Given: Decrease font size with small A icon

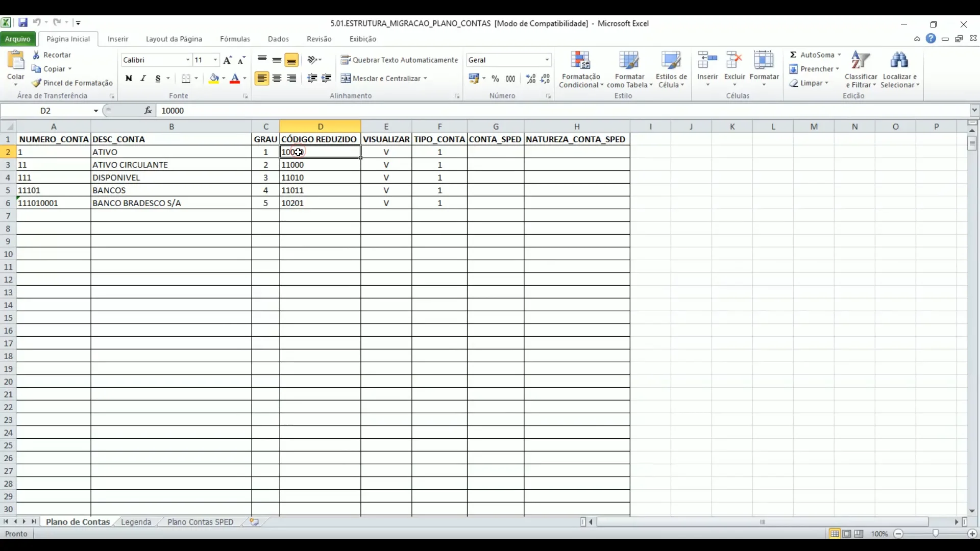Looking at the screenshot, I should (242, 60).
